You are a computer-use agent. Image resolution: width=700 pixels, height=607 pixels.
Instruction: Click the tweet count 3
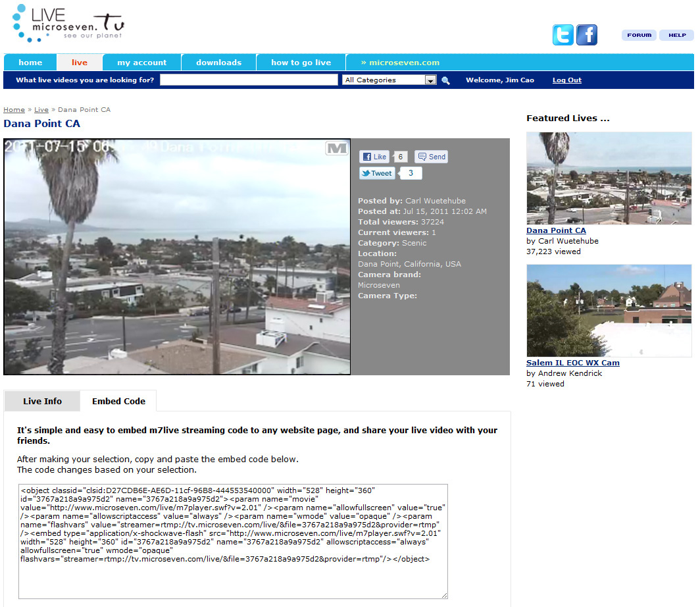(x=411, y=173)
